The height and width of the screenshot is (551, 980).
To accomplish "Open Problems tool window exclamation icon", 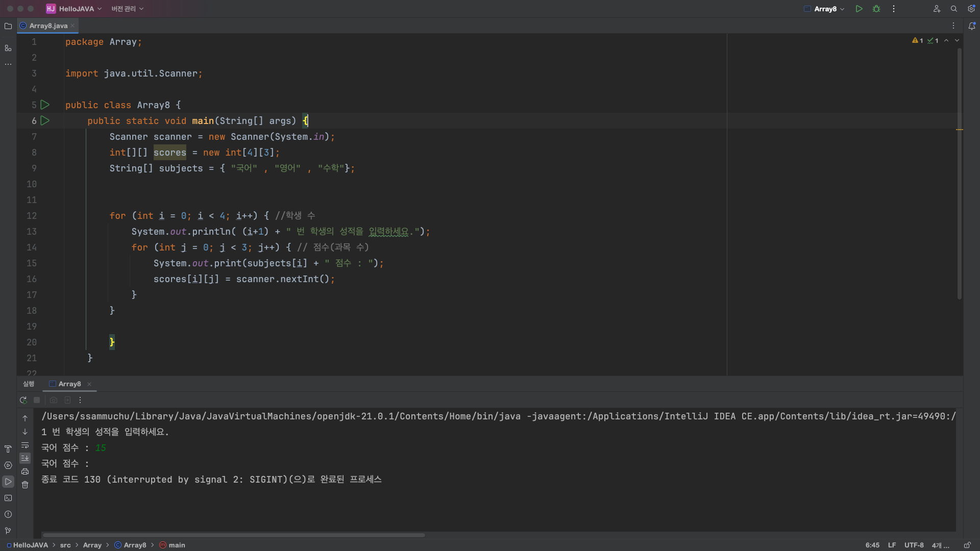I will 8,514.
